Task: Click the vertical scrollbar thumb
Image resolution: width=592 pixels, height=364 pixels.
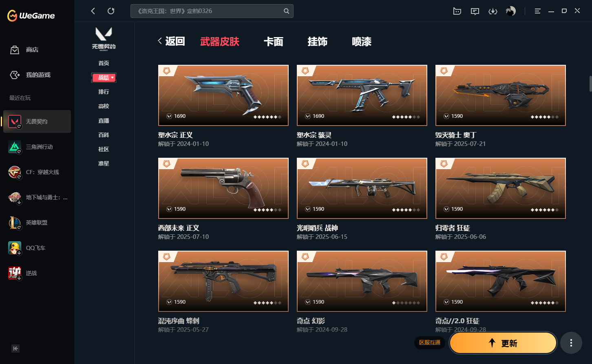Action: (x=590, y=83)
